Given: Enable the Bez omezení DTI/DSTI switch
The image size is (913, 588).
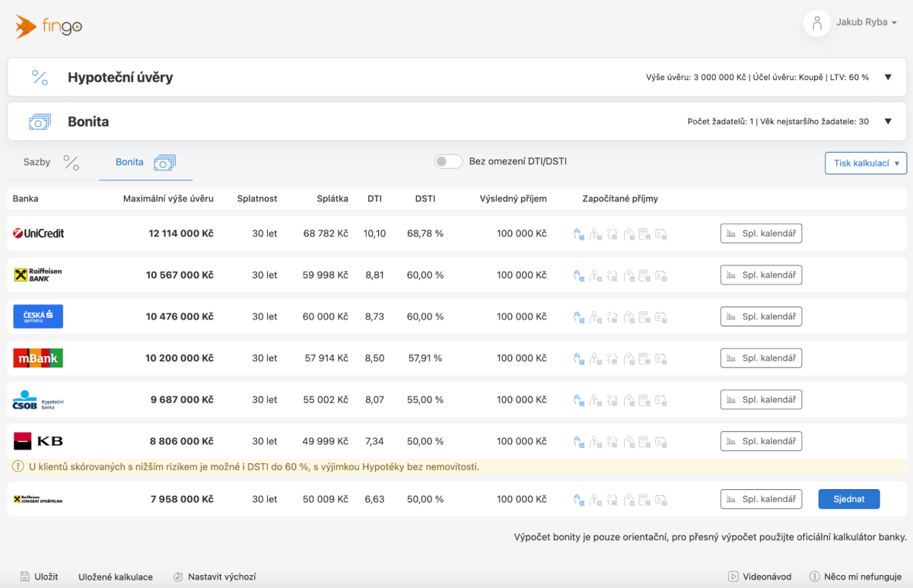Looking at the screenshot, I should point(448,161).
